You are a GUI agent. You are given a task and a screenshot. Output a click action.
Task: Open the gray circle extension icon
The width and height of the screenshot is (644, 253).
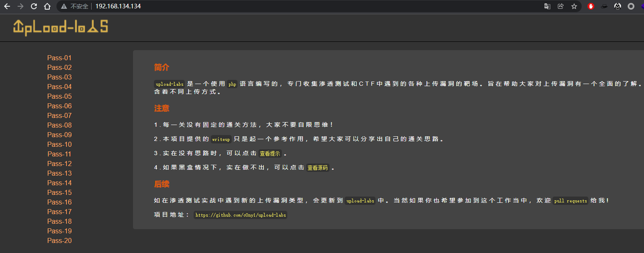click(x=631, y=6)
